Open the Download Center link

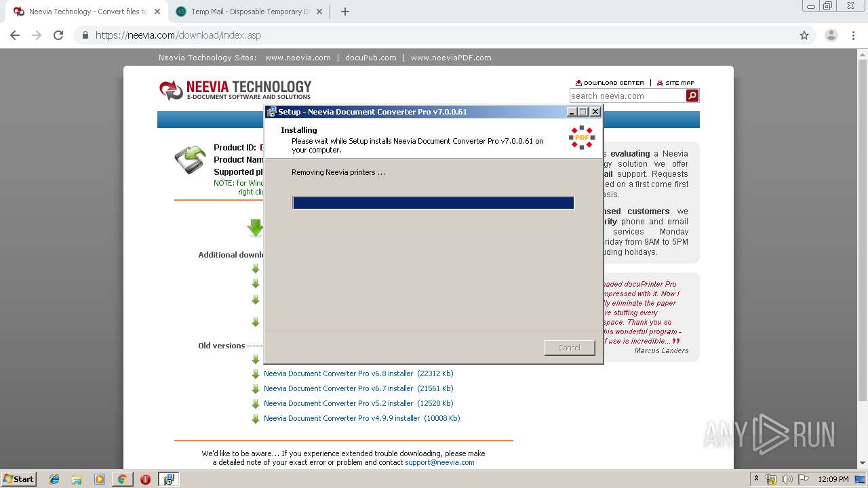pyautogui.click(x=610, y=83)
